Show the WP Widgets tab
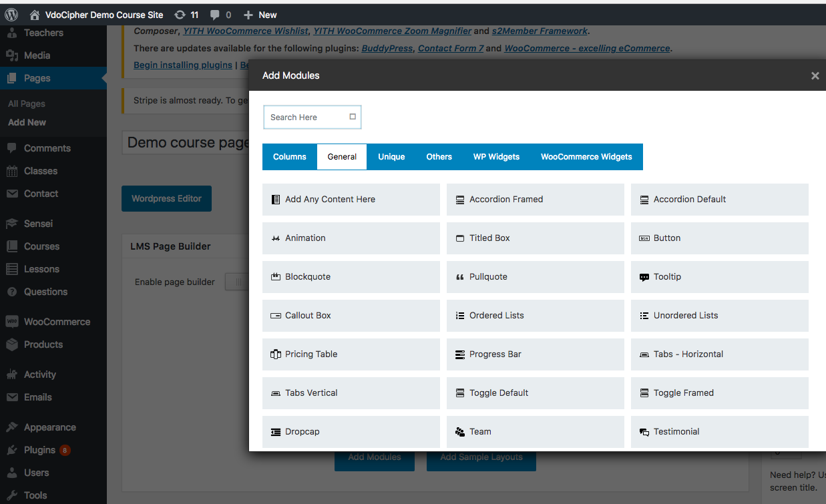The image size is (826, 504). click(496, 157)
